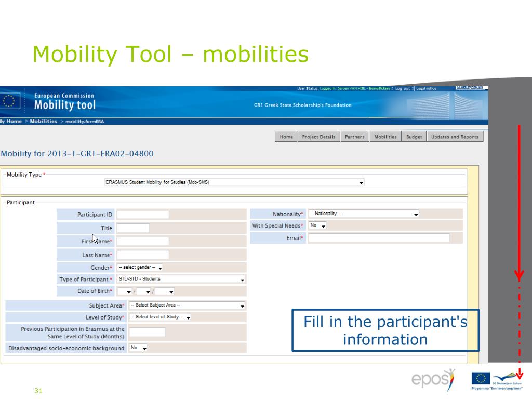Open the Budget tab

pos(414,137)
